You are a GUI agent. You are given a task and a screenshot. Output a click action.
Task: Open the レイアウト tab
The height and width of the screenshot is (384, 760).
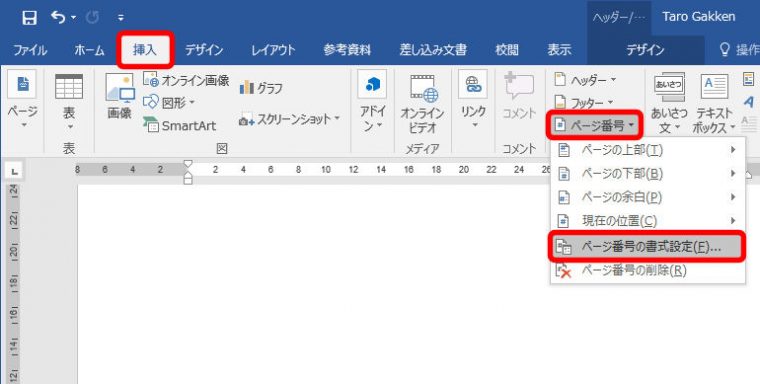[x=273, y=49]
